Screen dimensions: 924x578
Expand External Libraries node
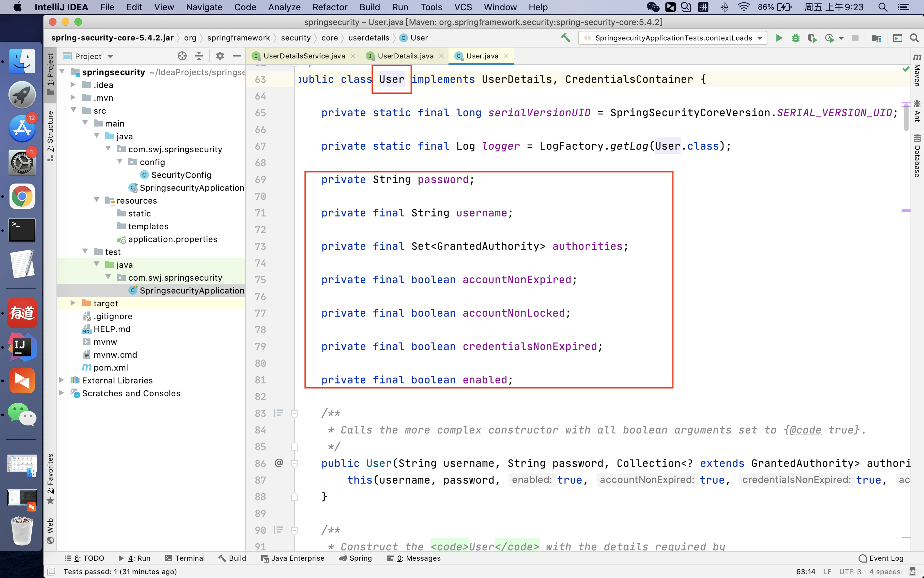(x=62, y=380)
